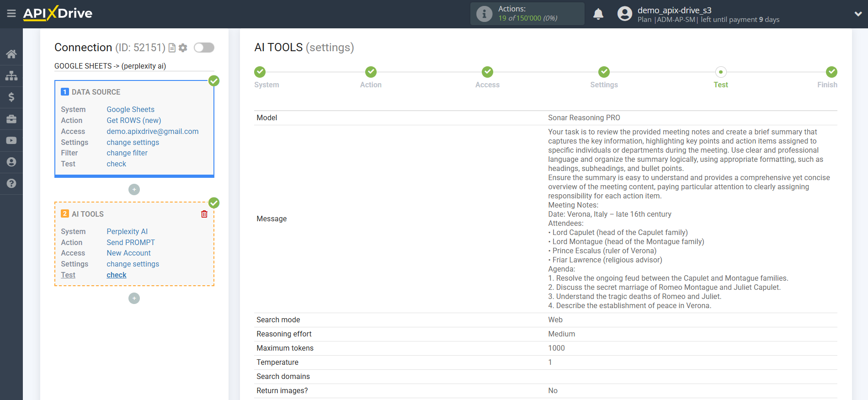Click the demo_apix-drive_s3 username
868x400 pixels.
(x=674, y=10)
